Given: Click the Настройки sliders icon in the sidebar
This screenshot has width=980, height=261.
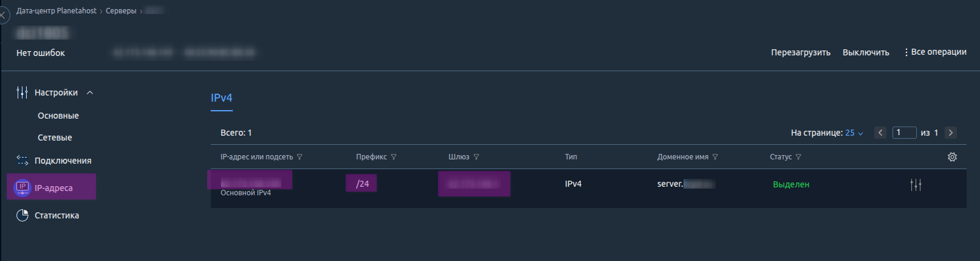Looking at the screenshot, I should point(22,92).
